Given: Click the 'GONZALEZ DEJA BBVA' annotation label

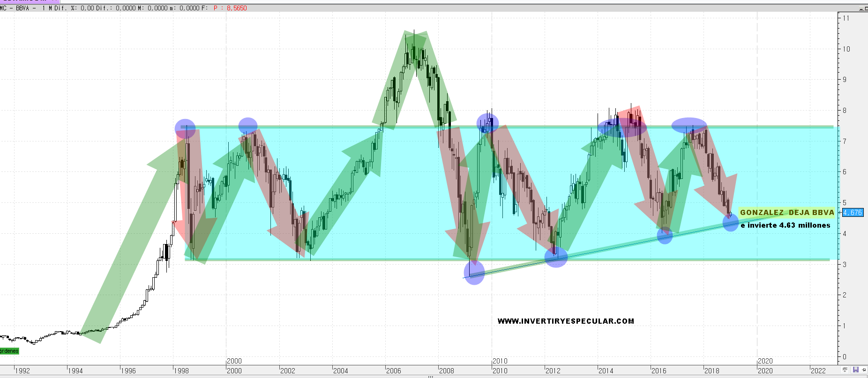Looking at the screenshot, I should [x=786, y=213].
